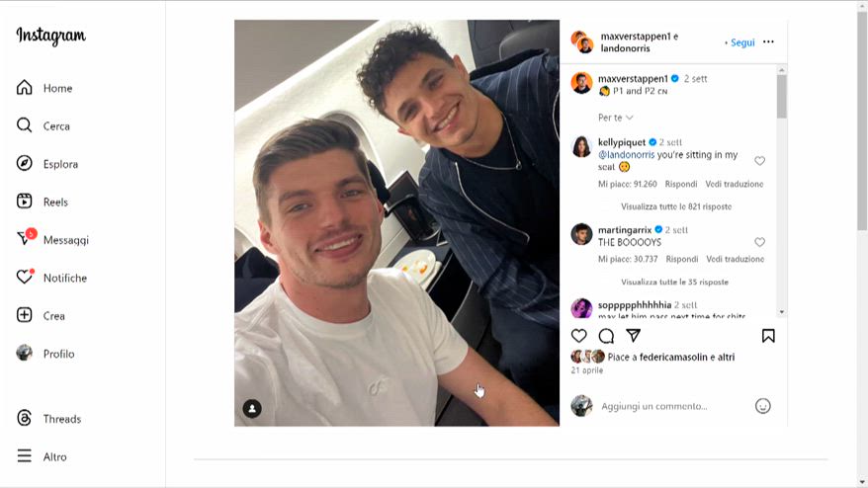This screenshot has width=868, height=488.
Task: Click the Crea new post icon
Action: coord(25,316)
